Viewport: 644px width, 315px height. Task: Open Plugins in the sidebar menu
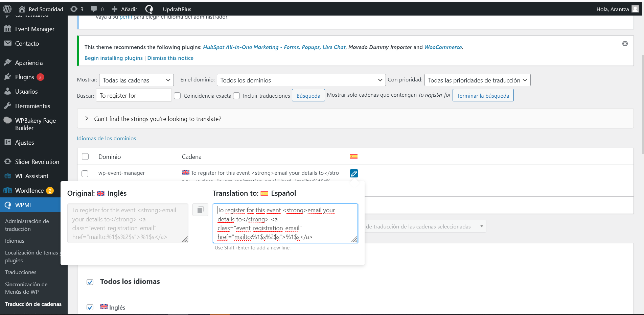(x=25, y=77)
